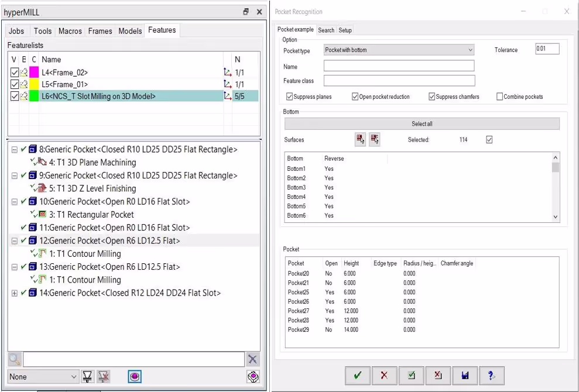The width and height of the screenshot is (579, 392).
Task: Select Bottom3 in the Bottom list
Action: 296,187
